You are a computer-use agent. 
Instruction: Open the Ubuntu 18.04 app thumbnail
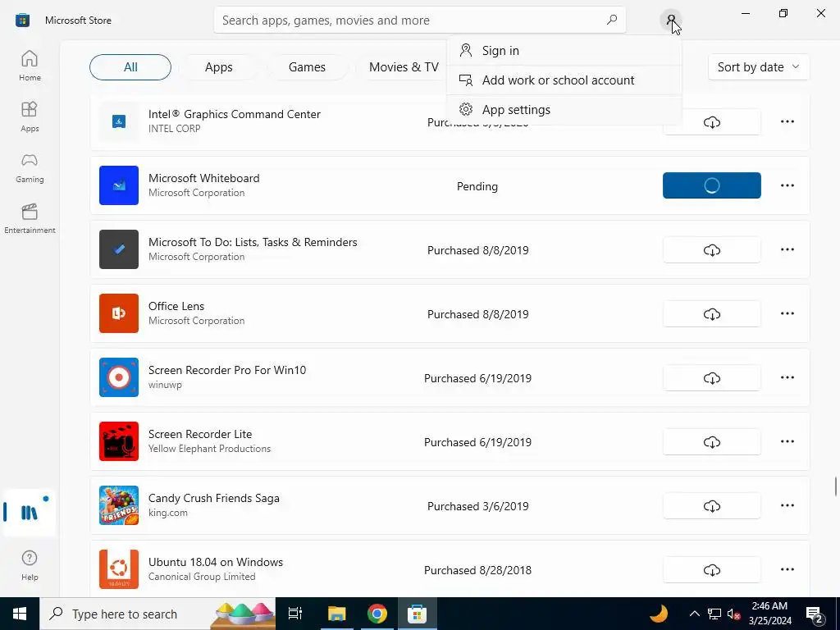click(x=119, y=569)
